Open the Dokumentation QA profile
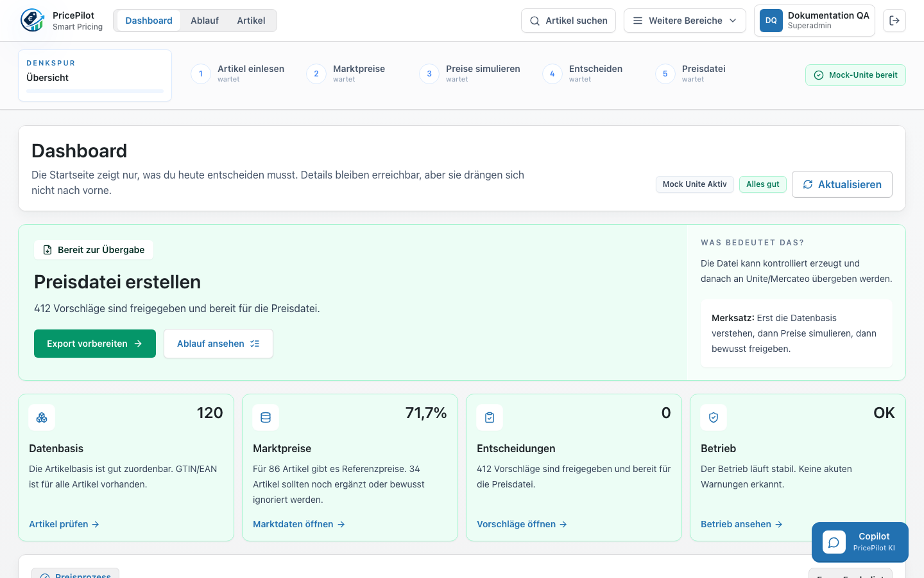This screenshot has height=578, width=924. point(814,21)
